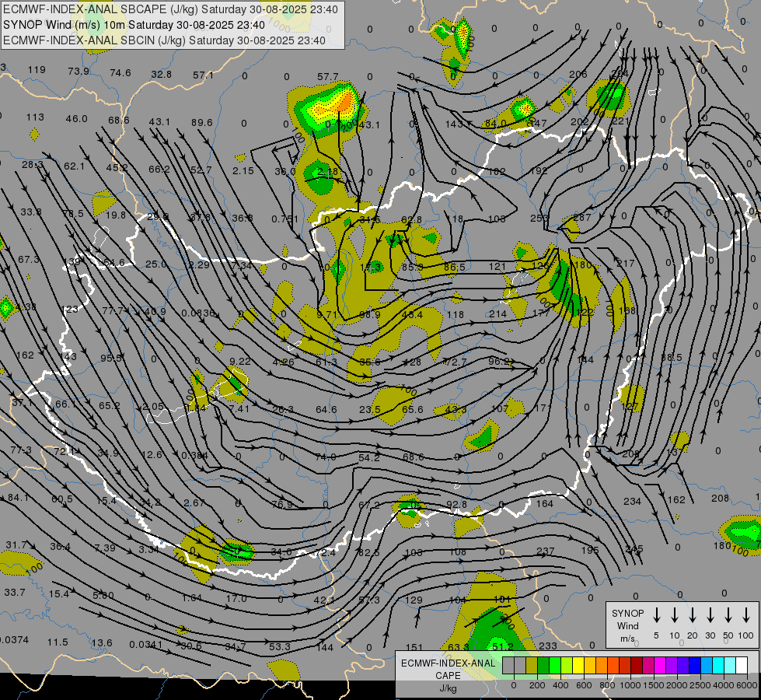Click the '237' value on the map
The image size is (761, 700).
tap(546, 551)
